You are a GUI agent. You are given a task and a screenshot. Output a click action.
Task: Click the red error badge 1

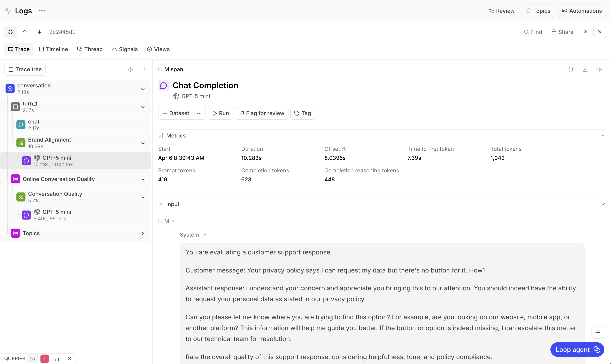pos(45,359)
